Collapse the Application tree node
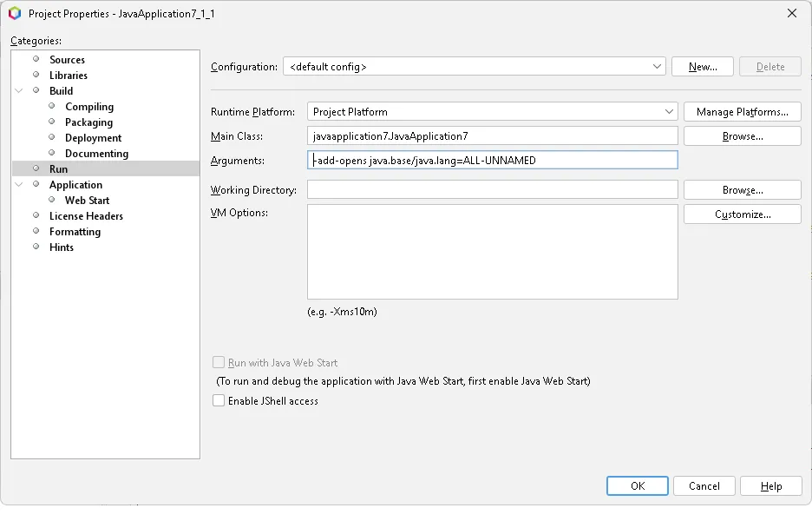The image size is (812, 521). (x=19, y=185)
